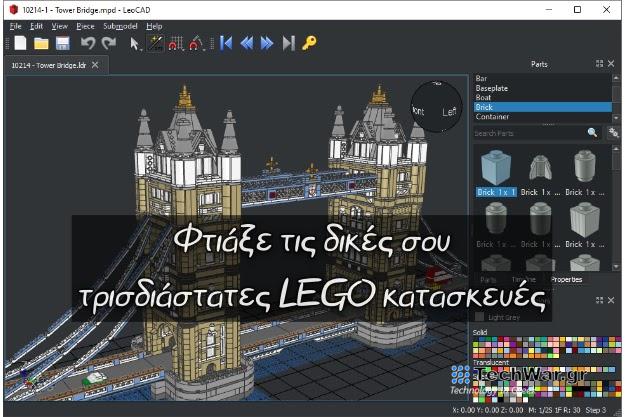Click the Search Parts input field
625x417 pixels.
pyautogui.click(x=527, y=132)
